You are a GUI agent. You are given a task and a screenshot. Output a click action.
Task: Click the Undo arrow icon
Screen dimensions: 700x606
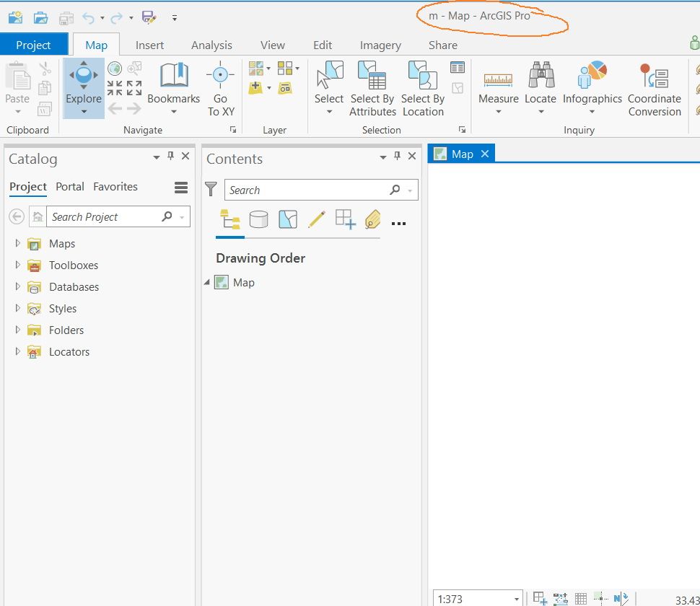[88, 18]
